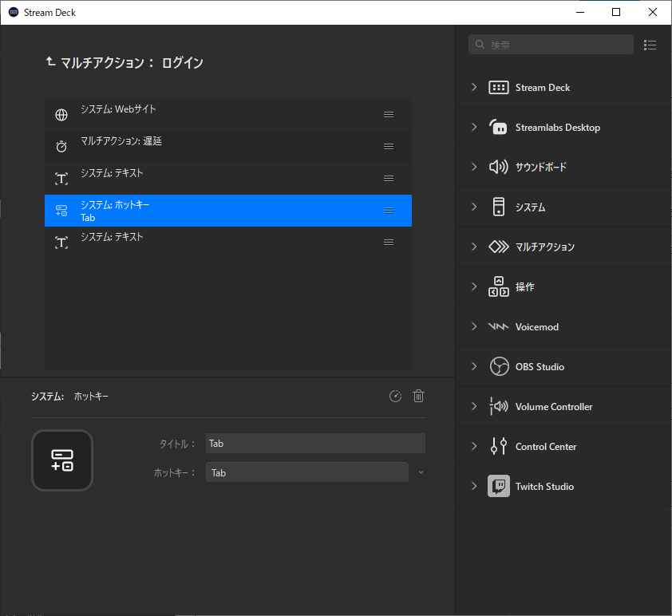Viewport: 672px width, 616px height.
Task: Click the Streamlabs Desktop category icon
Action: tap(499, 127)
